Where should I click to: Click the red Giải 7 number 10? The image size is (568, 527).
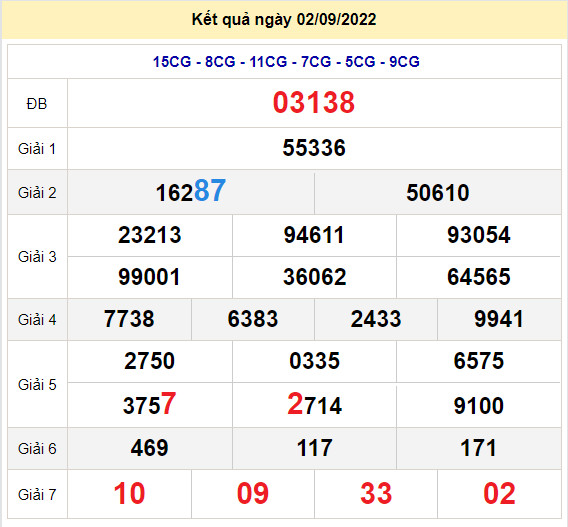pos(129,494)
